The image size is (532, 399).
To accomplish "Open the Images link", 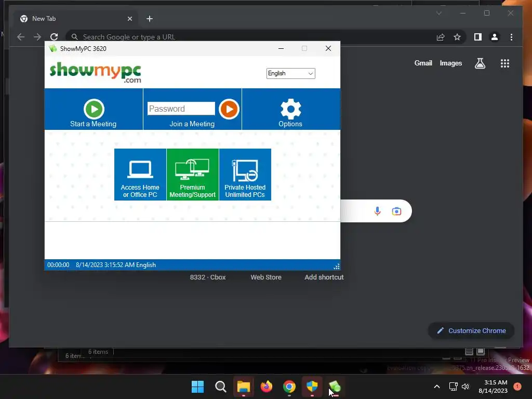I will [450, 63].
